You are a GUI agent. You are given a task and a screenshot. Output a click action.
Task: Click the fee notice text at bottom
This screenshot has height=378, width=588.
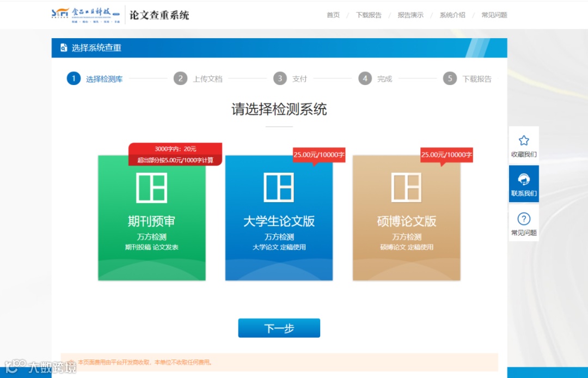tap(146, 362)
